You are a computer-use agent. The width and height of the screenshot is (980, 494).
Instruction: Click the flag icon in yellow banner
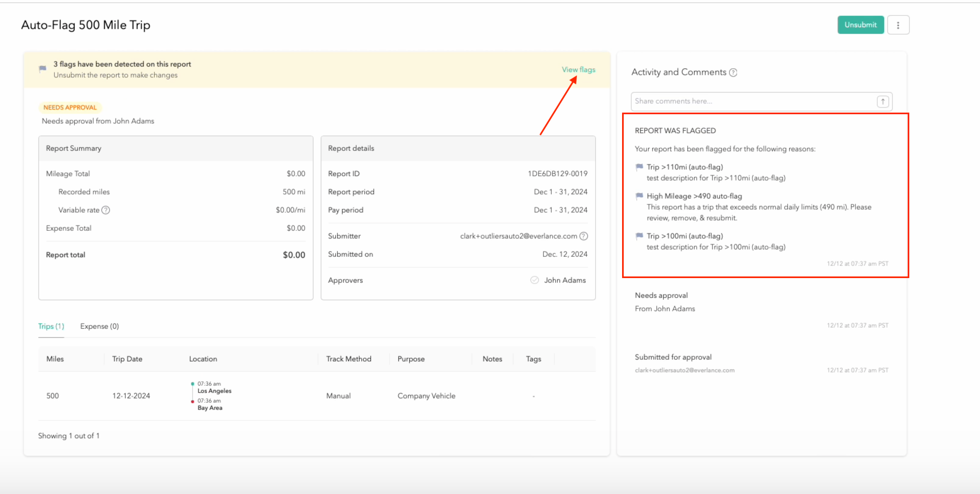coord(42,69)
